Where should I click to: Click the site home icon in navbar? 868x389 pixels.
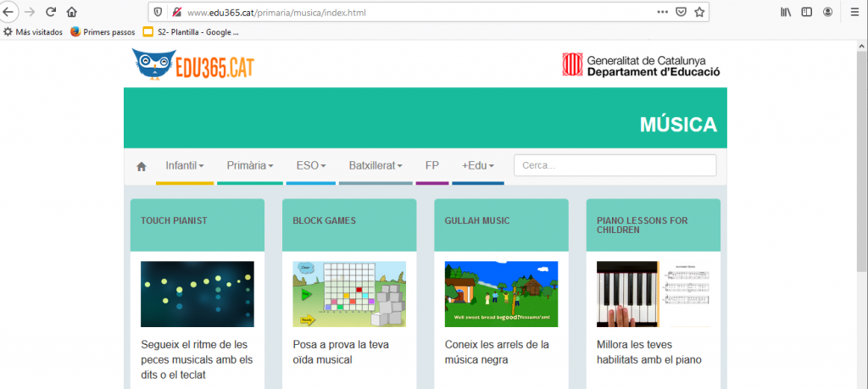(x=142, y=166)
